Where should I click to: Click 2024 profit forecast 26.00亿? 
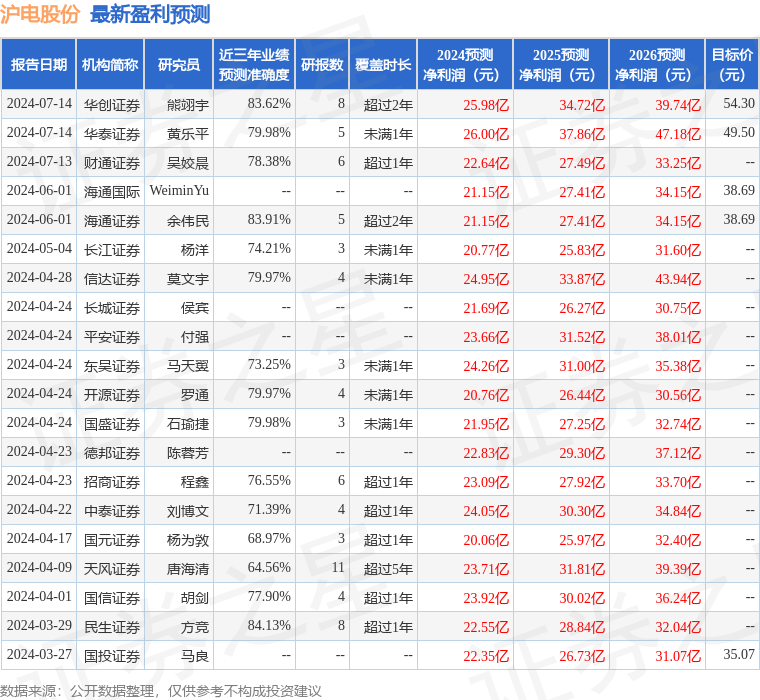486,134
